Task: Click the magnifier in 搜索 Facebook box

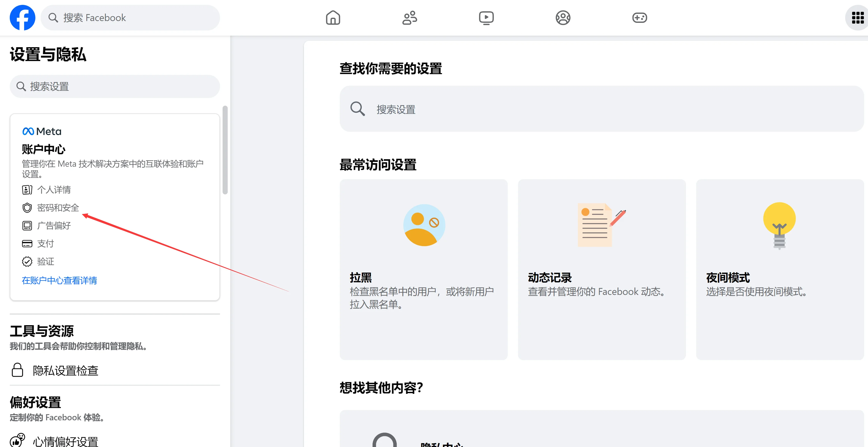Action: (53, 17)
